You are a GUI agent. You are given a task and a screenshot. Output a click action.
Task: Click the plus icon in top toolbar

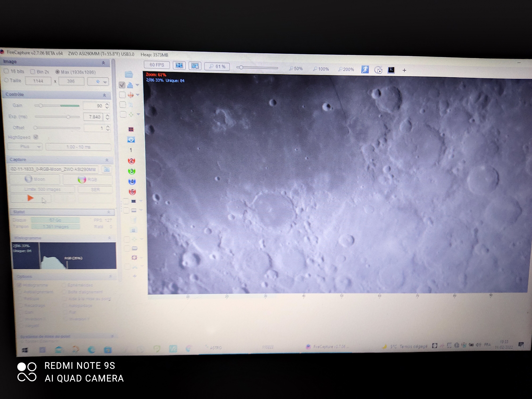(404, 70)
